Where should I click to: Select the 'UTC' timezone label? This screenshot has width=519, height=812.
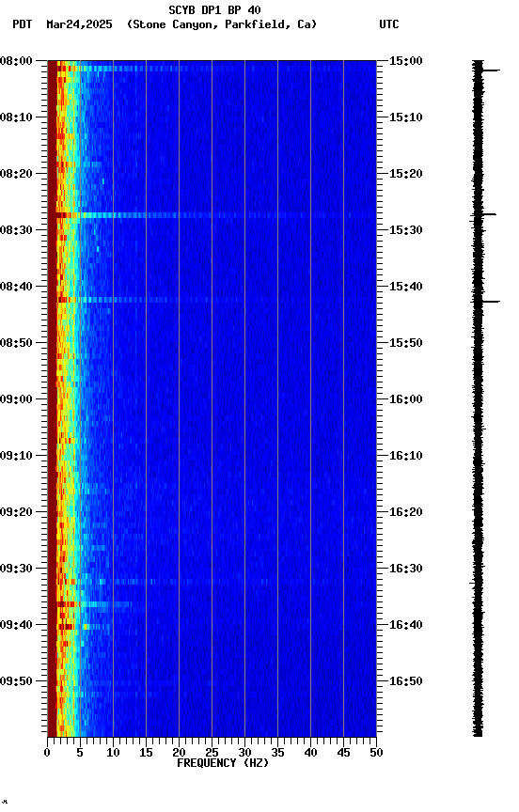pos(389,24)
